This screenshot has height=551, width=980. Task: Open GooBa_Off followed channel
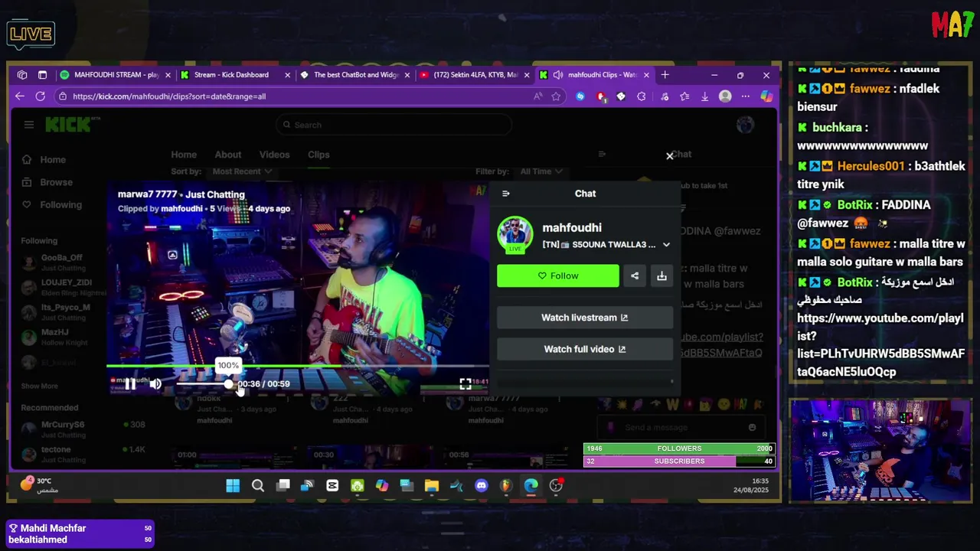[x=61, y=262]
